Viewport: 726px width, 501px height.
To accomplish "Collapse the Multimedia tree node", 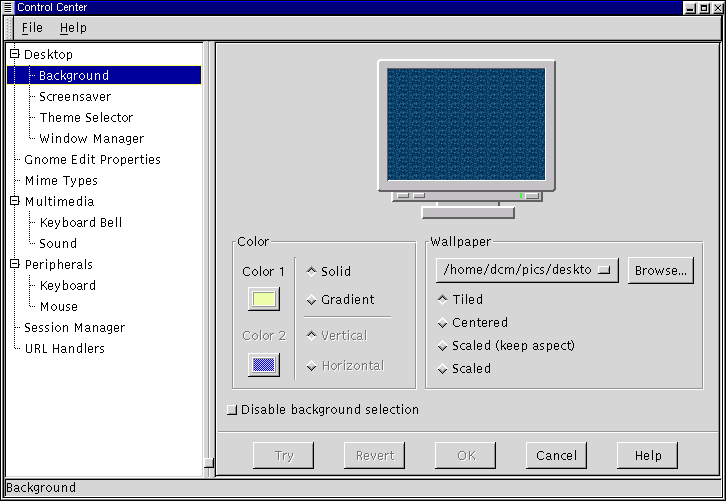I will click(x=14, y=201).
